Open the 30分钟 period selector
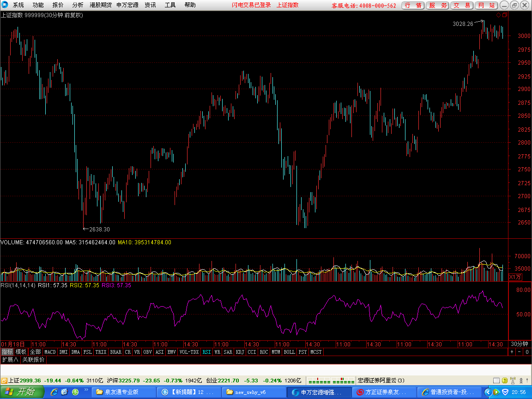532x399 pixels. (x=520, y=344)
